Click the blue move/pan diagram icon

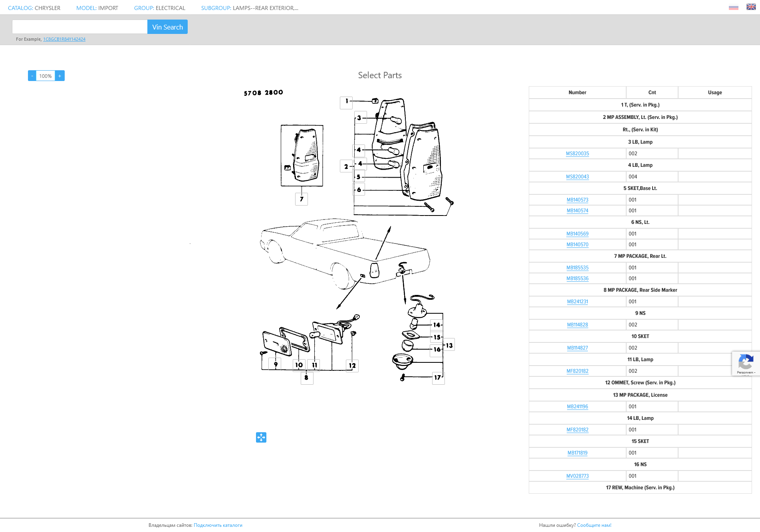tap(261, 437)
